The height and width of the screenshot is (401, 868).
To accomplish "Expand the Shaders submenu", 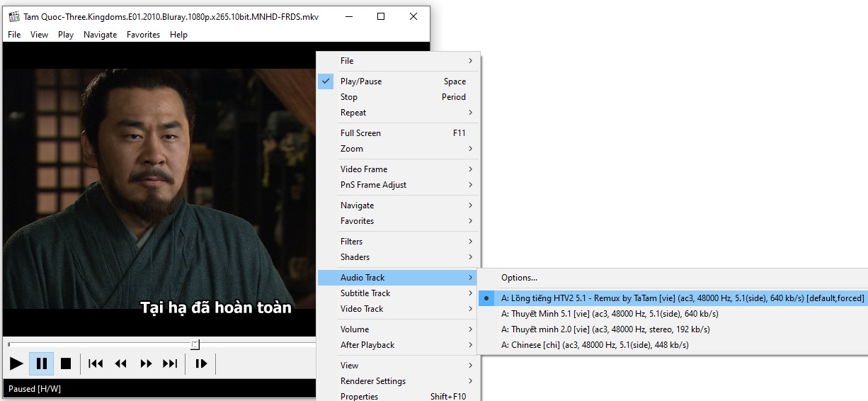I will pyautogui.click(x=399, y=257).
